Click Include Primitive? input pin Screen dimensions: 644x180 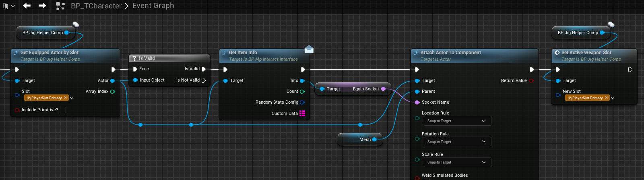tap(17, 110)
